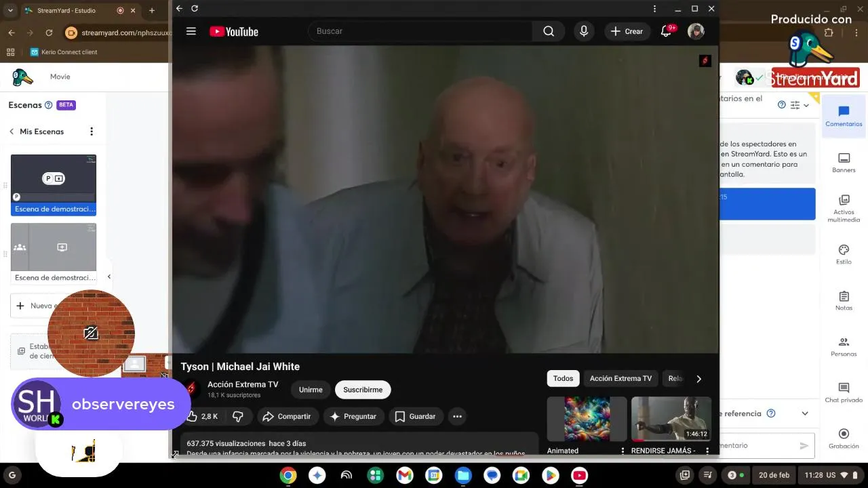The image size is (868, 488).
Task: Go back from Mis Escenas
Action: click(x=12, y=131)
